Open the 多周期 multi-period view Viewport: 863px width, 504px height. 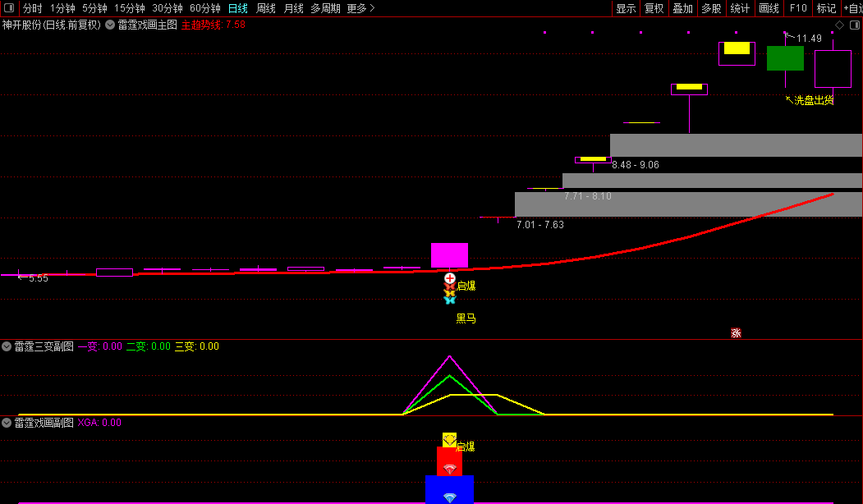pos(325,8)
